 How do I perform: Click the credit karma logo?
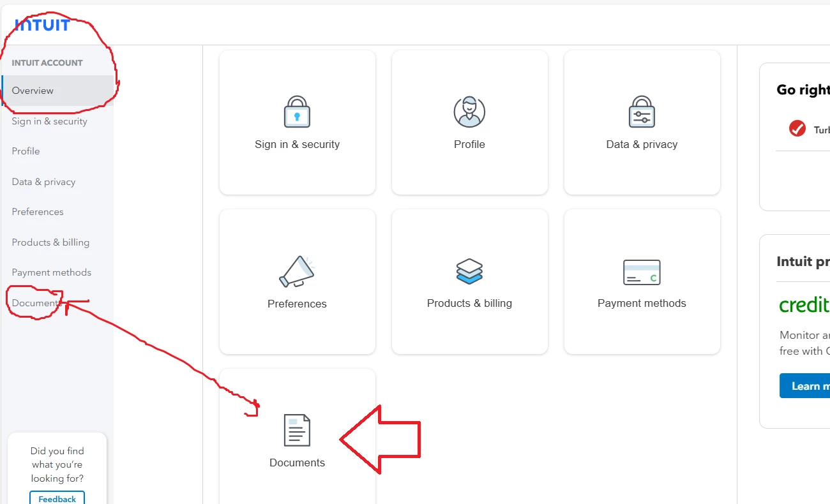(x=804, y=304)
